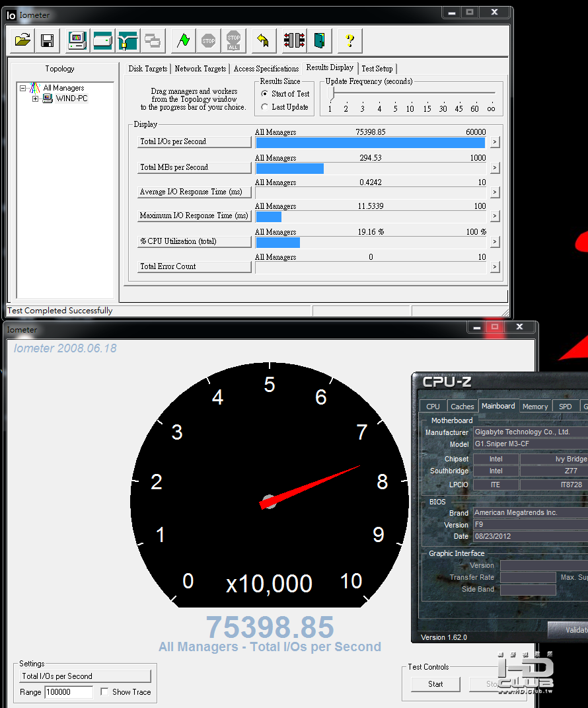The width and height of the screenshot is (588, 708).
Task: Open test configuration file icon
Action: pos(23,40)
